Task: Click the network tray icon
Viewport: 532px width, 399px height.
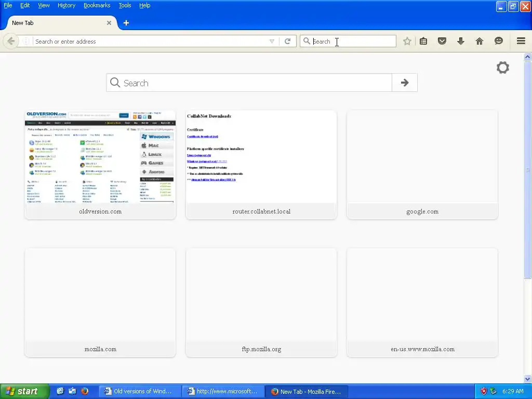Action: pyautogui.click(x=493, y=392)
